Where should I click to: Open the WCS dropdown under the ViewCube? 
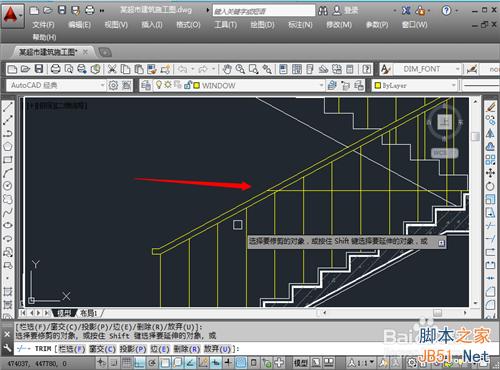(445, 153)
